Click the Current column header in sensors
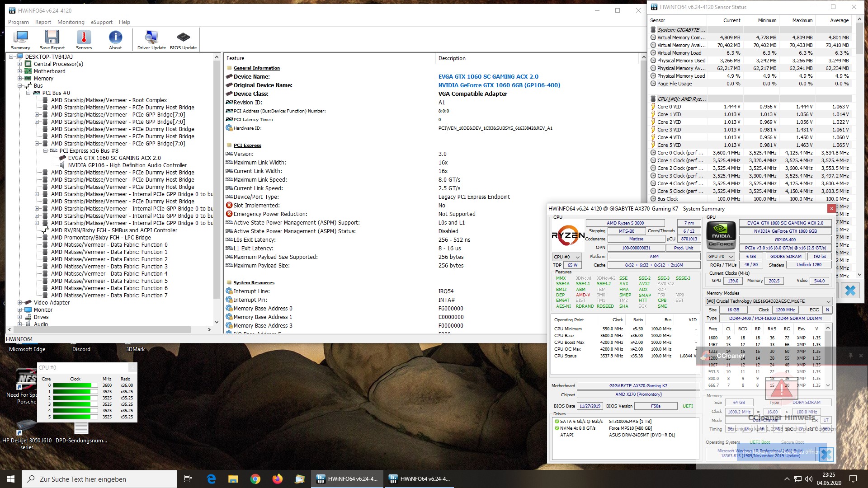The image size is (868, 488). [725, 20]
